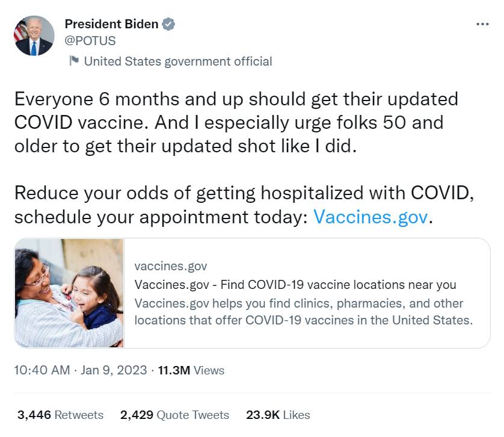Show the 3,446 Retweets list

pos(60,415)
